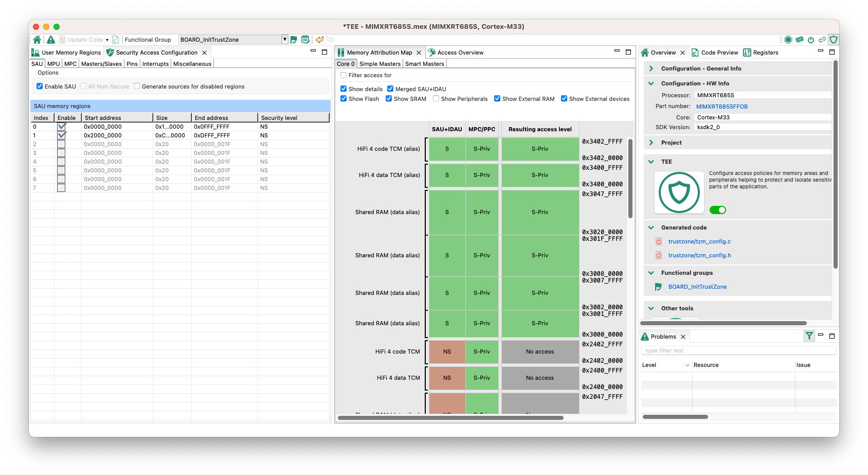Image resolution: width=868 pixels, height=475 pixels.
Task: Click the MIMXRT685SFFOB part number link
Action: [721, 107]
